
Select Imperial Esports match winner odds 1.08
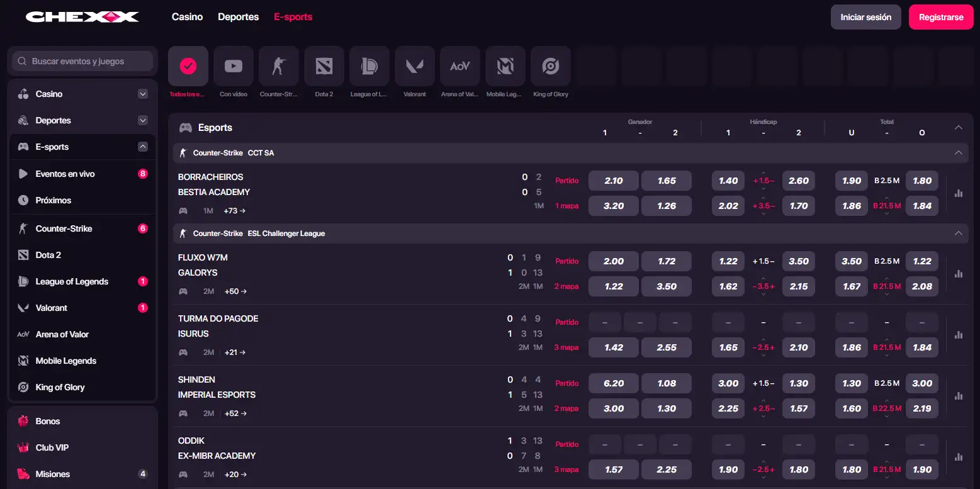coord(667,383)
